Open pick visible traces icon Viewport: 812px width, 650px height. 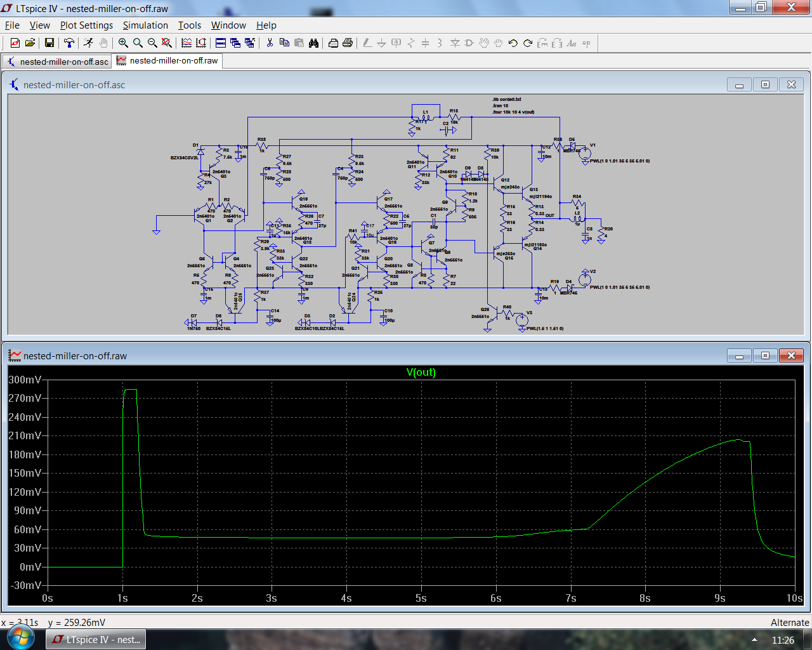187,43
